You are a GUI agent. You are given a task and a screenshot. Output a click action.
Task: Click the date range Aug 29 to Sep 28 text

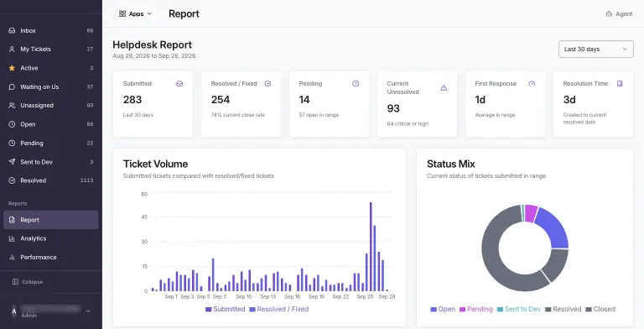click(154, 56)
